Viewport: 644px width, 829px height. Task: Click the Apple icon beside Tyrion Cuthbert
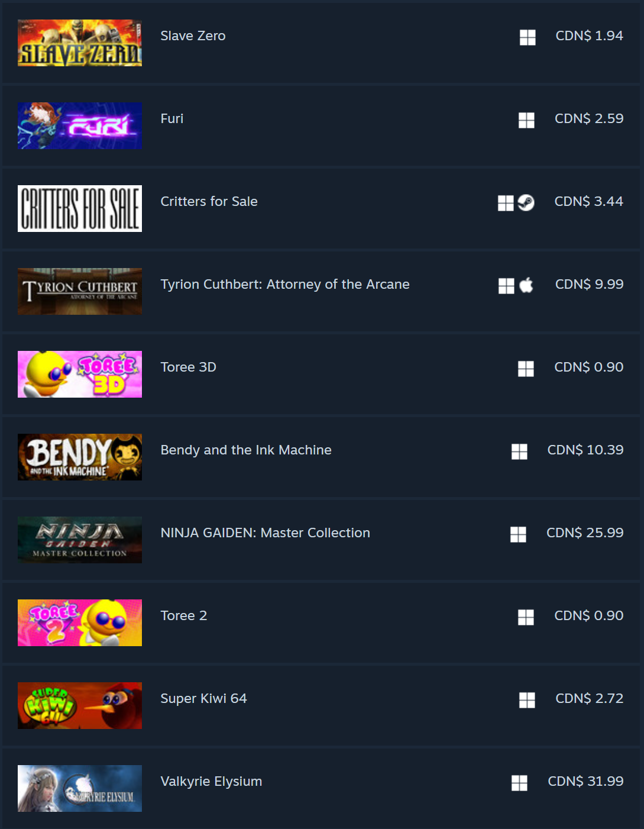point(526,286)
